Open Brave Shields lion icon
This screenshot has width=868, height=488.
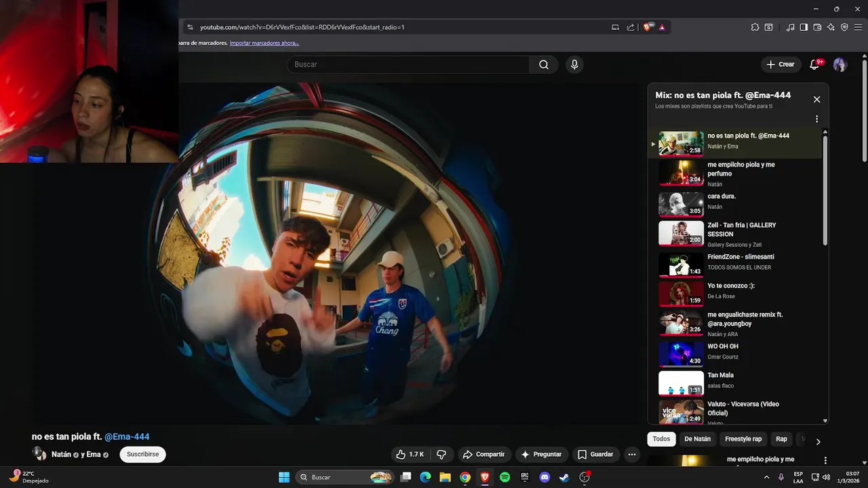[x=648, y=27]
